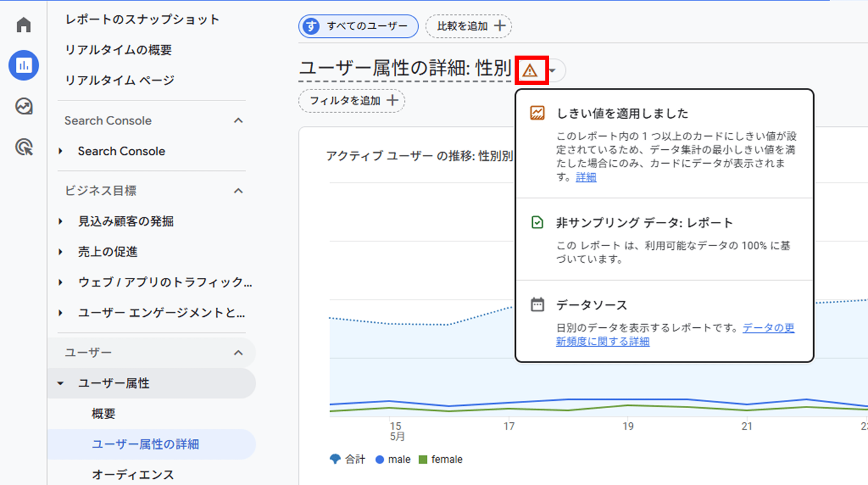This screenshot has width=868, height=485.
Task: Click the calendar data source icon
Action: click(x=537, y=304)
